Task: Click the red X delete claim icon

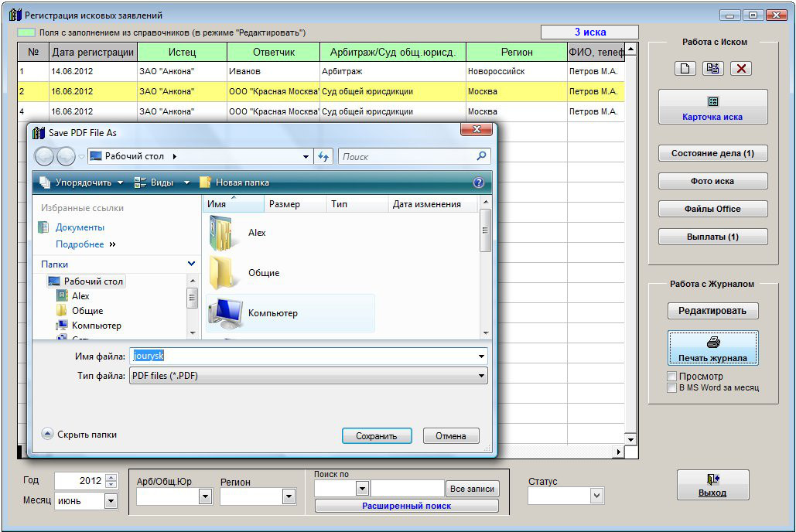Action: click(x=740, y=68)
